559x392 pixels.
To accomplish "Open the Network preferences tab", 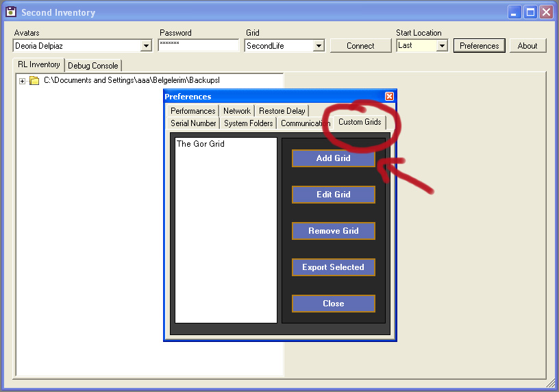I will 237,111.
